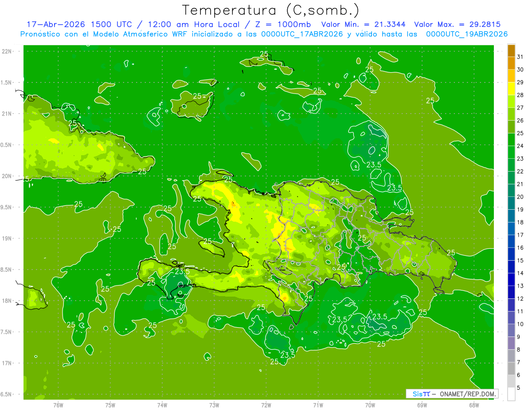Screen dimensions: 532x411
Task: Click the Valor Max. = 29.2815 text
Action: 458,24
